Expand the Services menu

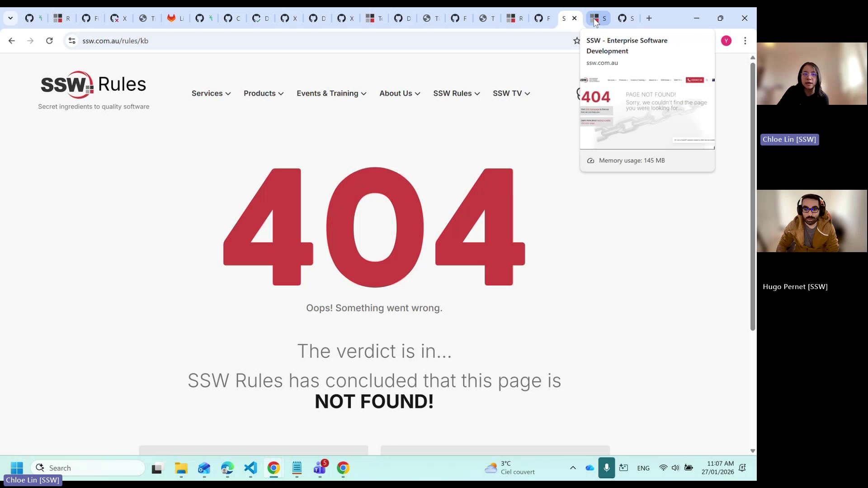coord(211,94)
